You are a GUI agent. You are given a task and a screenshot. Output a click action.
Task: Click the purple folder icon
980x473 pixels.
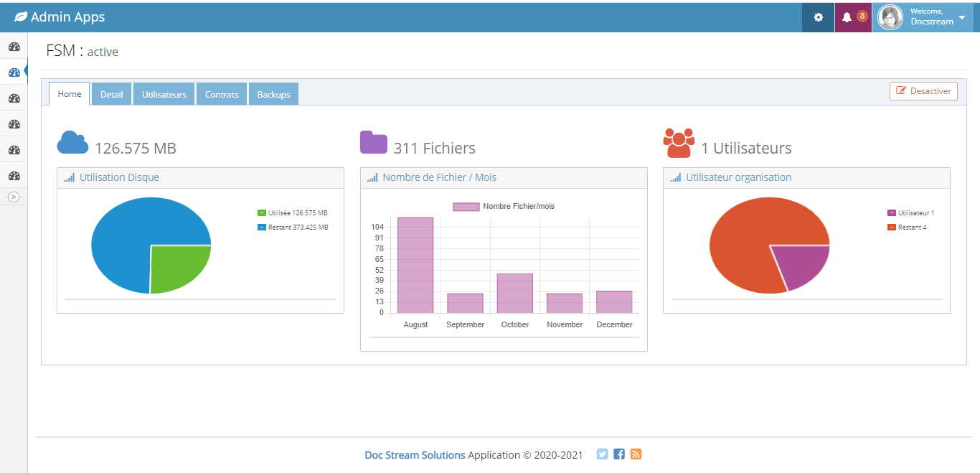374,143
